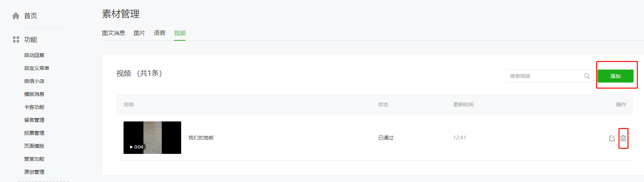This screenshot has width=644, height=182.
Task: Open 自定义菜单 menu item
Action: click(x=37, y=68)
